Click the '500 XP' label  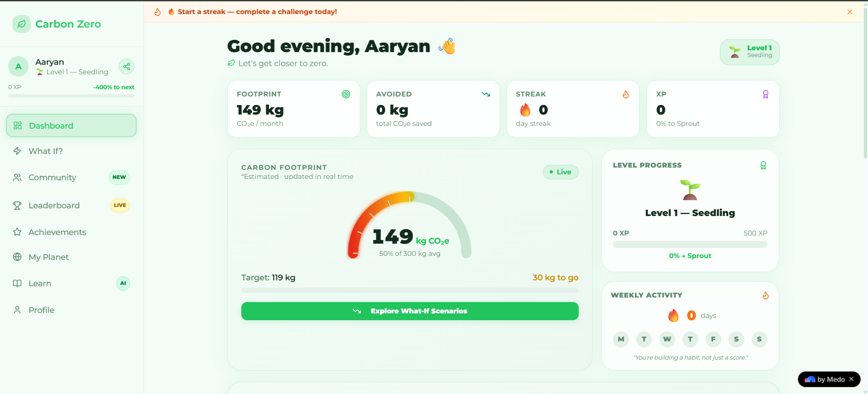point(755,233)
